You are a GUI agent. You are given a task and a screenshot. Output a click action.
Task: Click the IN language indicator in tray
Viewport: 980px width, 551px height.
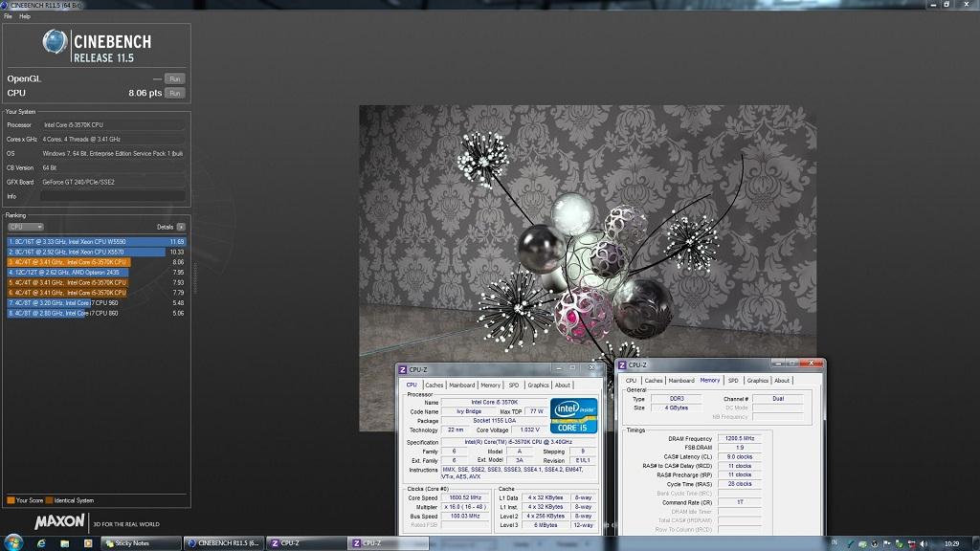834,543
